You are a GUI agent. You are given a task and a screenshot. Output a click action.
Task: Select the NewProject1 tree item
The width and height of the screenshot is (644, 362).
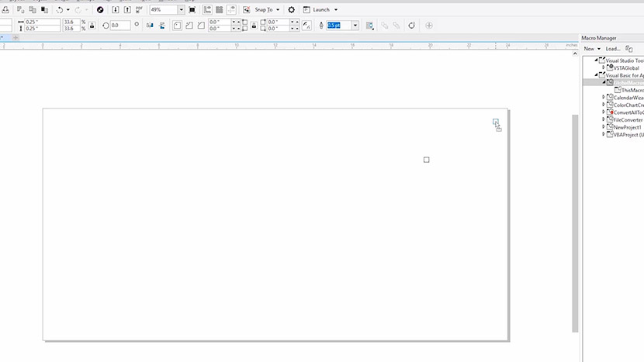tap(627, 127)
